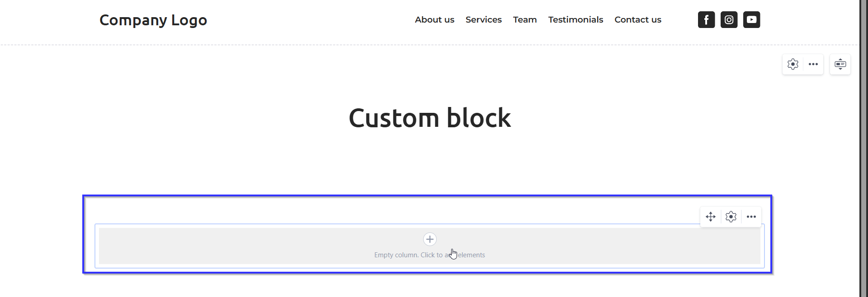Go to Team menu item
This screenshot has height=297, width=868.
(525, 19)
